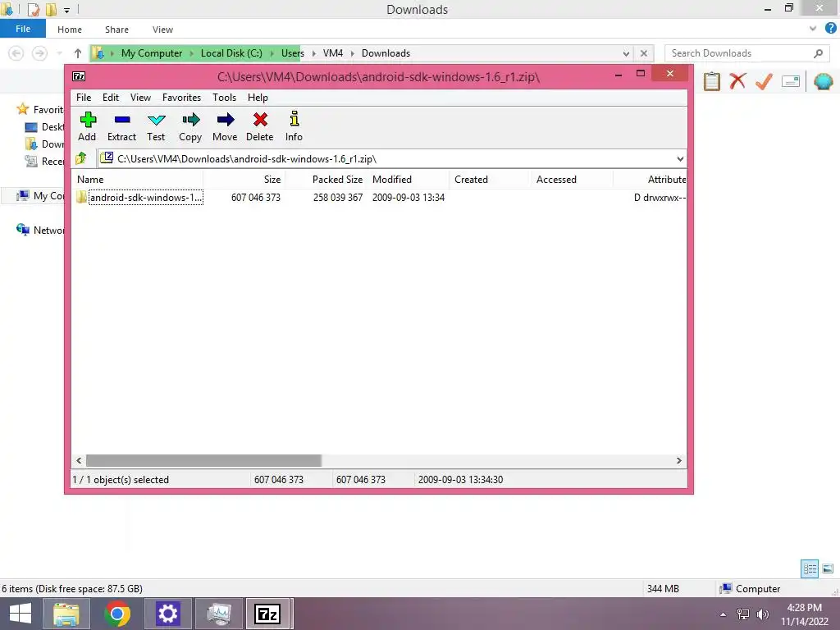Select the android-sdk-windows folder row
The image size is (840, 630).
point(379,198)
